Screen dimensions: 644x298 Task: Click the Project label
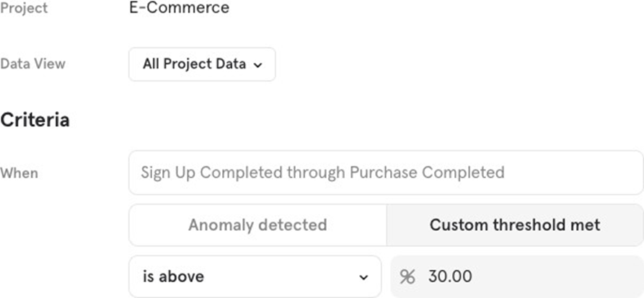point(24,9)
